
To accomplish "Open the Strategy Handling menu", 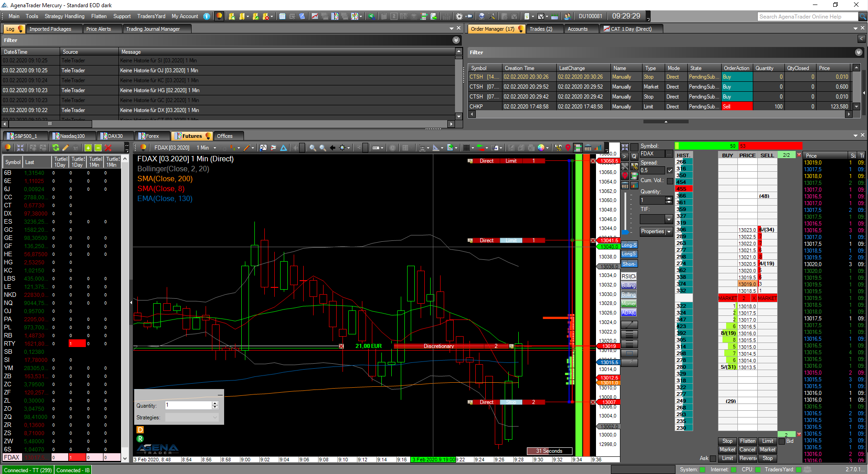I will pos(64,16).
